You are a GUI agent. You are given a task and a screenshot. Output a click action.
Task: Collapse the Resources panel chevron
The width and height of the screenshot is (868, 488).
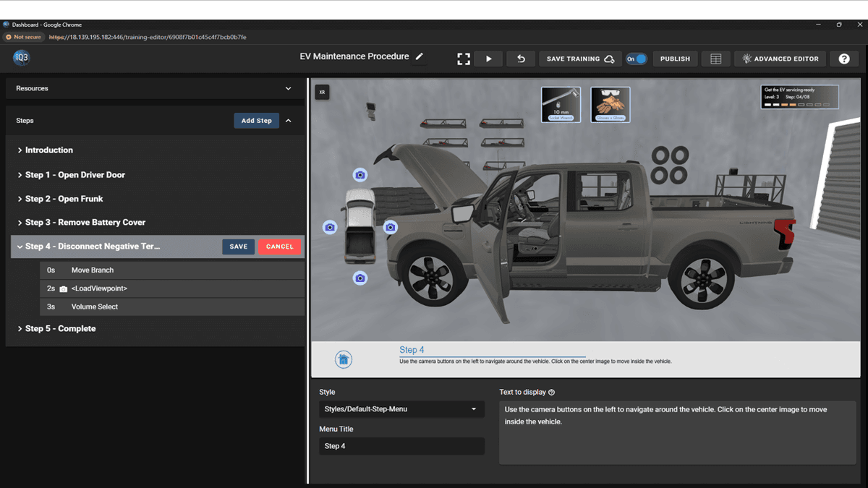[289, 88]
